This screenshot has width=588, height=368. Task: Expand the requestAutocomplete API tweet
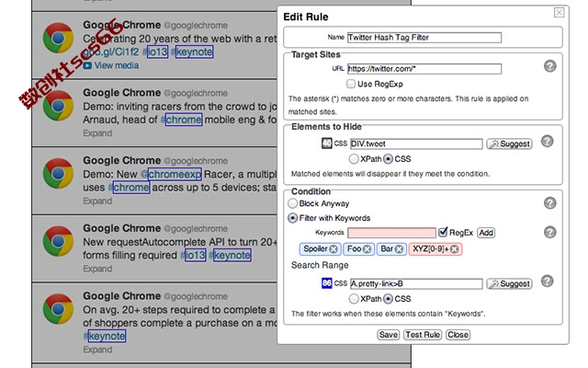[97, 269]
